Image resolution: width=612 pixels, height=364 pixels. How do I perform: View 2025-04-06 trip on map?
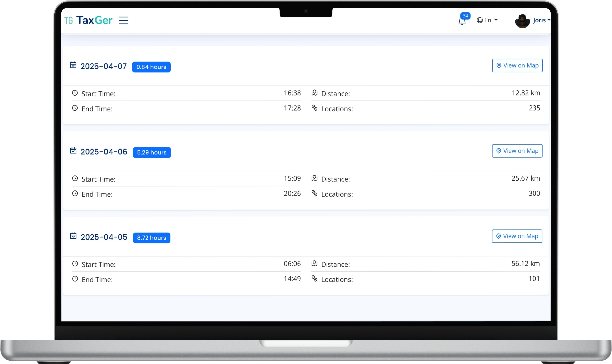[x=517, y=151]
